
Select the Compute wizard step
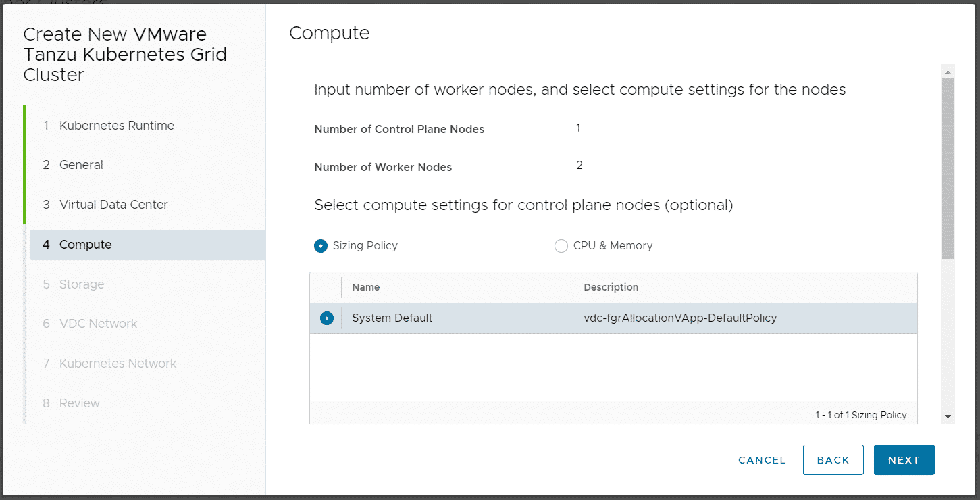tap(147, 245)
